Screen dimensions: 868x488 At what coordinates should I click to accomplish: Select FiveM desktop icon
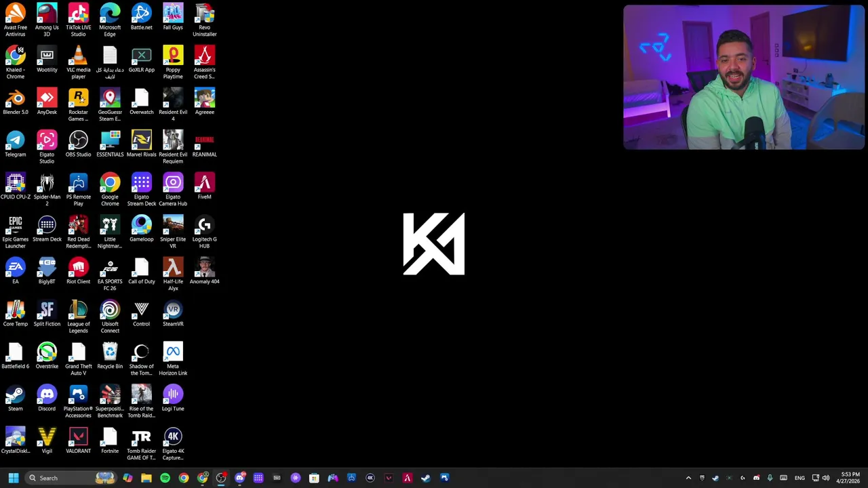click(204, 186)
